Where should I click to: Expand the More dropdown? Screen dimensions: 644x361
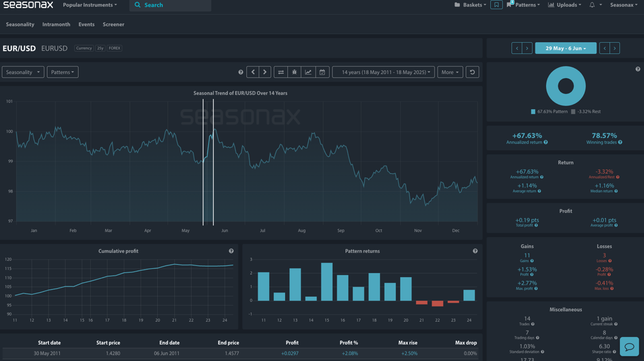coord(450,72)
